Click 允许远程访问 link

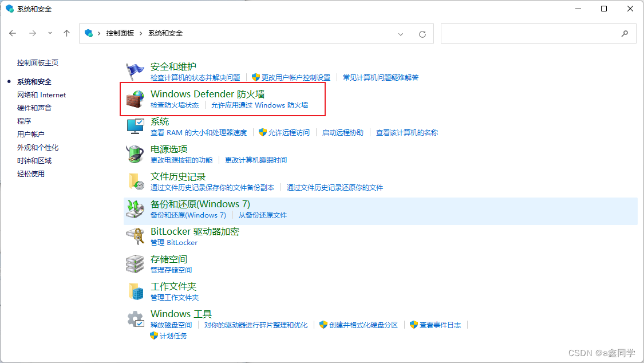(x=289, y=133)
